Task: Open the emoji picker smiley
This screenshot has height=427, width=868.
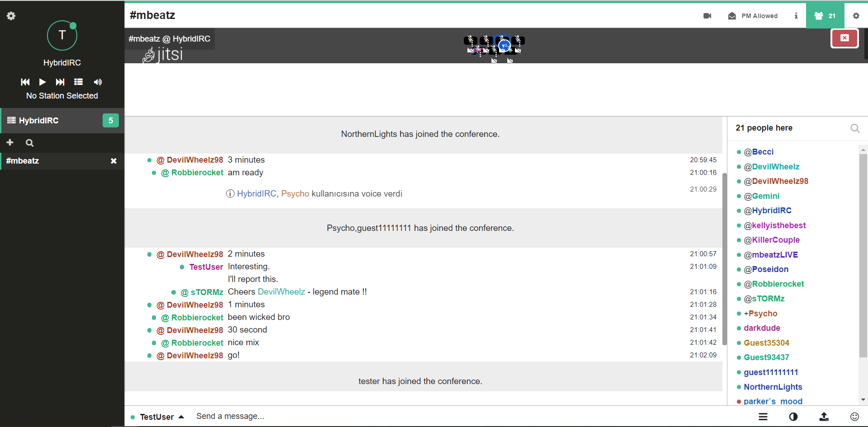Action: pyautogui.click(x=854, y=417)
